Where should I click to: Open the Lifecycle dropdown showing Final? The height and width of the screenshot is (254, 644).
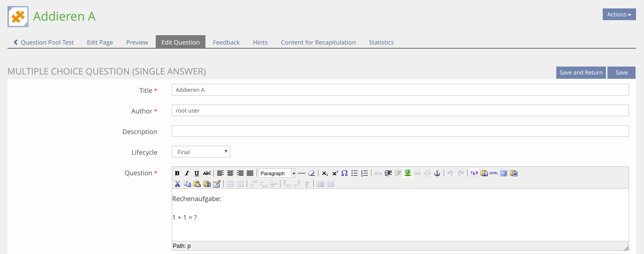point(201,152)
